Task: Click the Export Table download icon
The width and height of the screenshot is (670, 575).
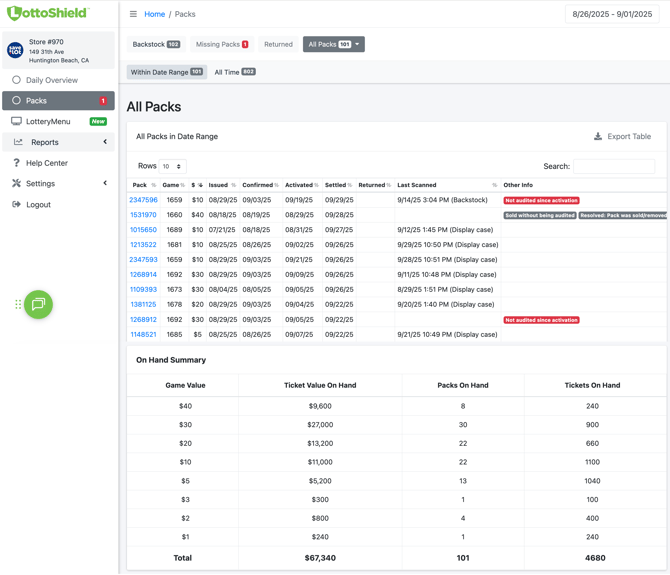Action: pyautogui.click(x=598, y=136)
